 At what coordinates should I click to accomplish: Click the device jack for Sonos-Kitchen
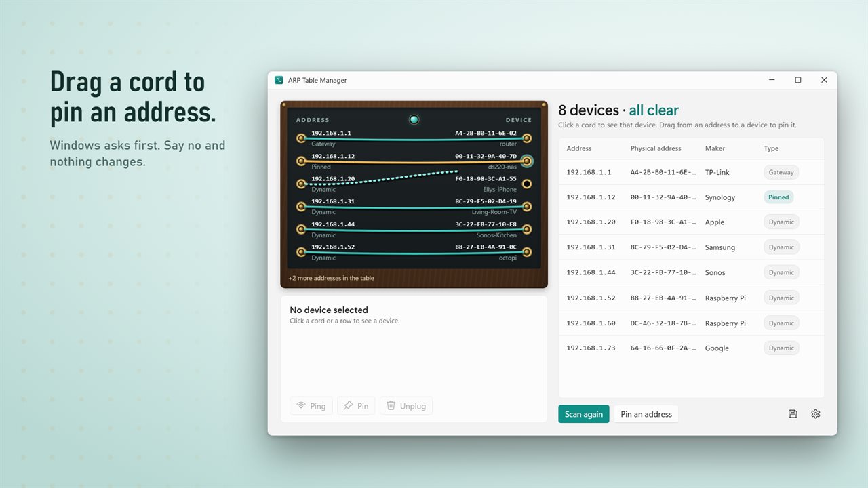coord(527,230)
